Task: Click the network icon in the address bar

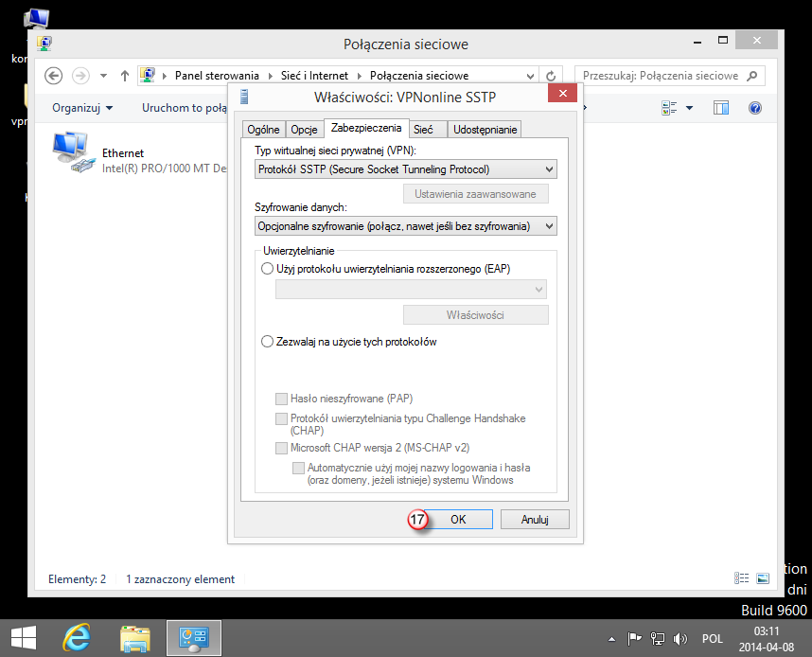Action: click(148, 75)
